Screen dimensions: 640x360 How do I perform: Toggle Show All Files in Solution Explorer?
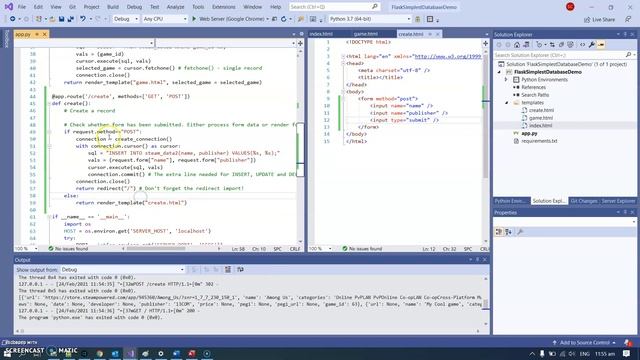[571, 44]
